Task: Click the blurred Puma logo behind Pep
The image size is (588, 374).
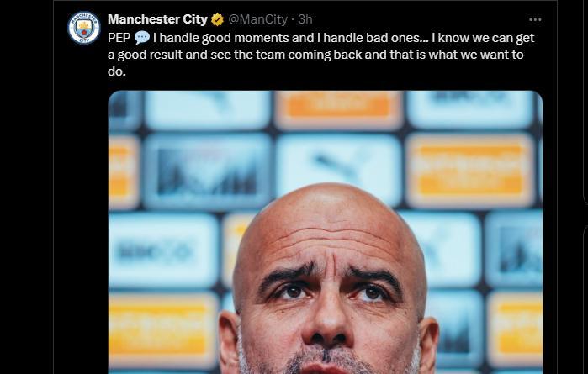Action: coord(339,169)
